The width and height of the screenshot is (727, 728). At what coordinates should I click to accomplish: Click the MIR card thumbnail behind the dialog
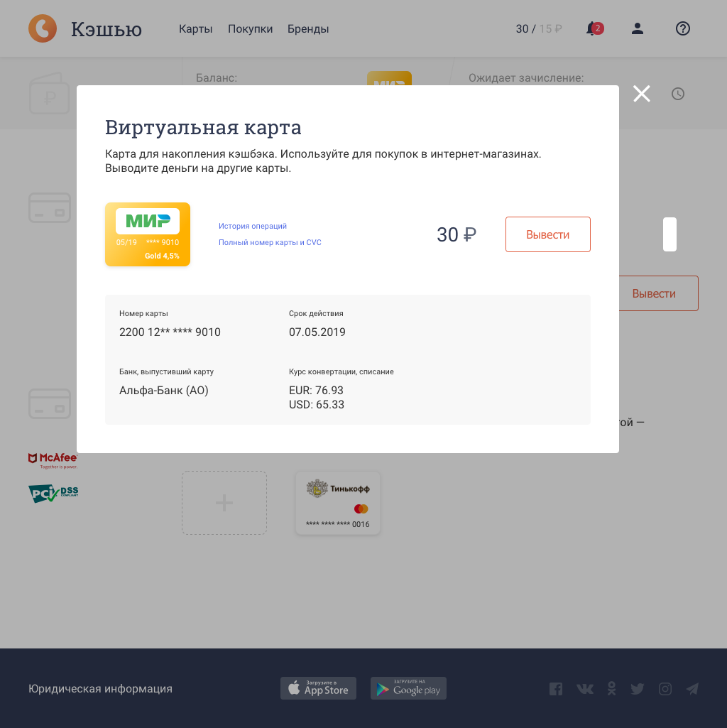[x=389, y=78]
